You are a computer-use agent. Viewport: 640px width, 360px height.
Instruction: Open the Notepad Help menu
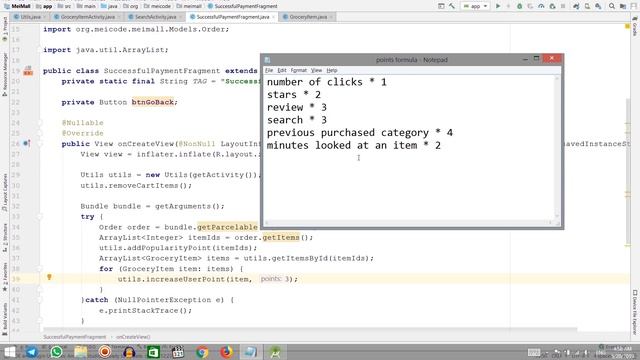332,70
